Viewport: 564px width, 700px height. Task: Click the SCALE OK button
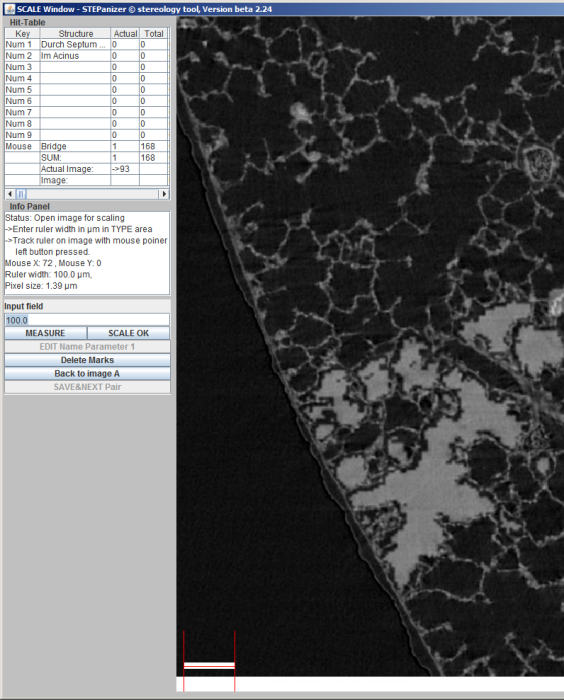(129, 333)
